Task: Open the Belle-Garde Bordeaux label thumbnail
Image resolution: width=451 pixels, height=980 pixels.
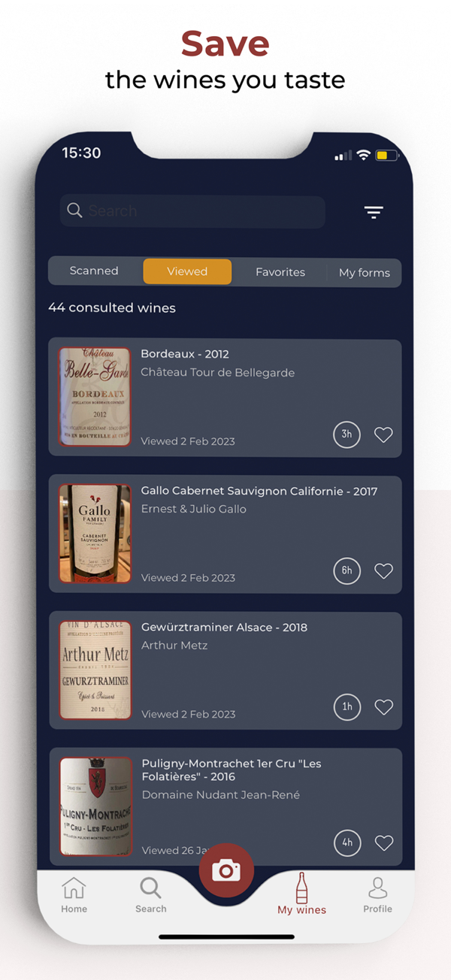Action: tap(95, 397)
